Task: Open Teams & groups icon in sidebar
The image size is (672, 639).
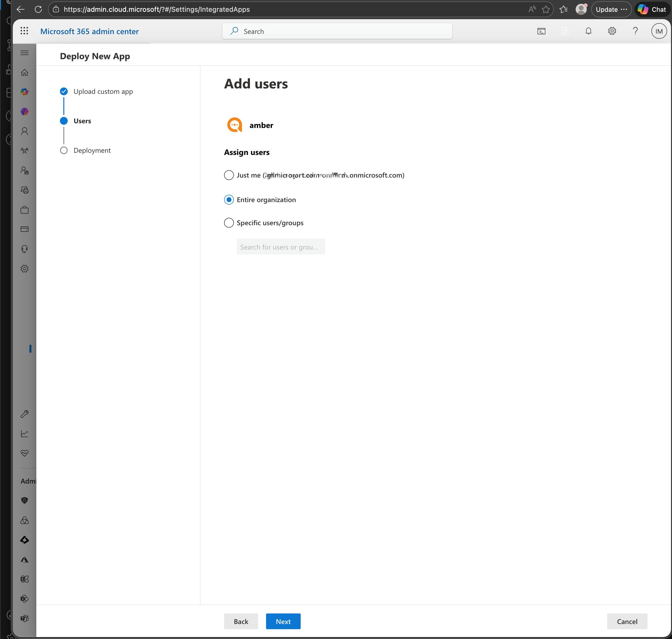Action: 25,151
